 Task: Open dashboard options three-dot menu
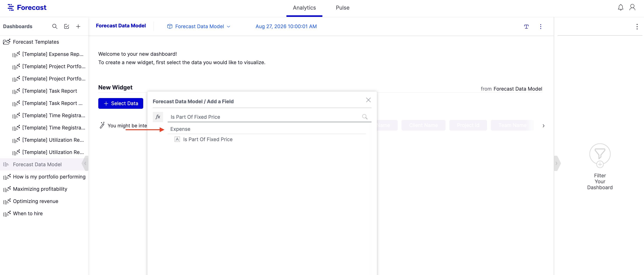541,27
